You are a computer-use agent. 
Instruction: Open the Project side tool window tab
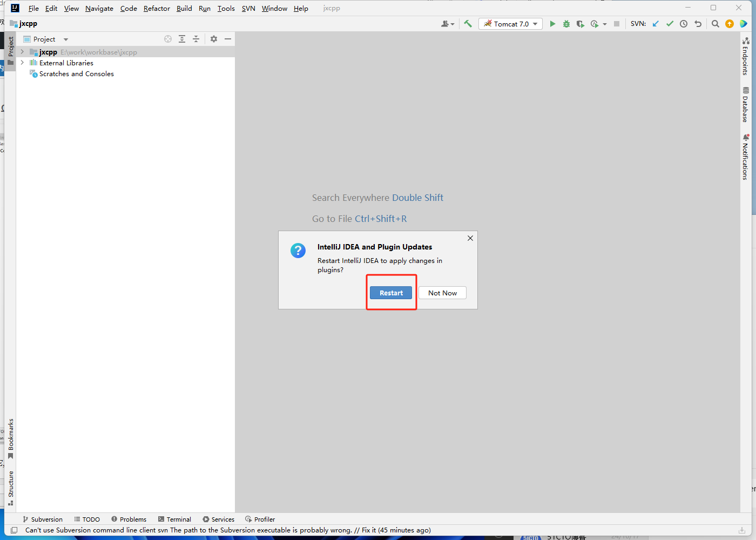[x=10, y=51]
